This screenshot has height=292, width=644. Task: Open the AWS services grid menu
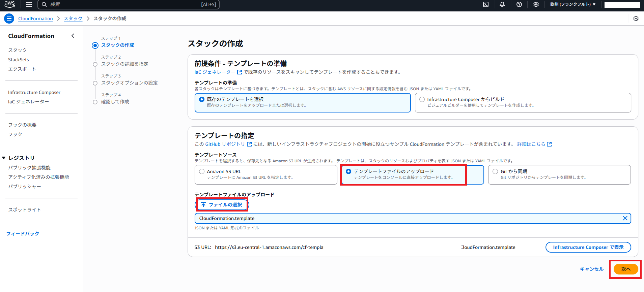tap(29, 4)
